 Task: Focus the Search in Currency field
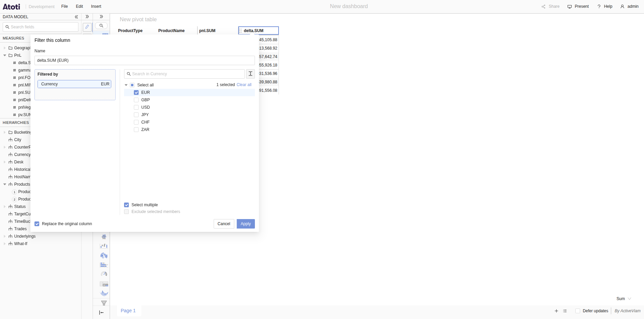click(x=184, y=74)
